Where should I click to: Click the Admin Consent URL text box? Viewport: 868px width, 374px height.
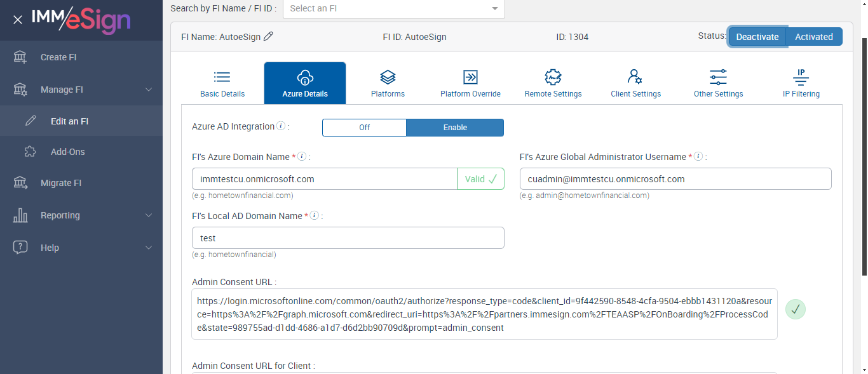pos(484,314)
